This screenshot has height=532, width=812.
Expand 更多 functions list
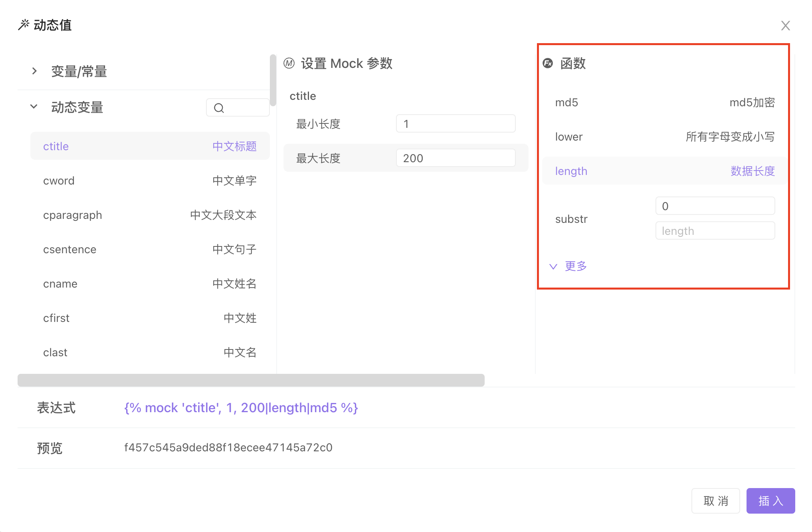(x=568, y=266)
